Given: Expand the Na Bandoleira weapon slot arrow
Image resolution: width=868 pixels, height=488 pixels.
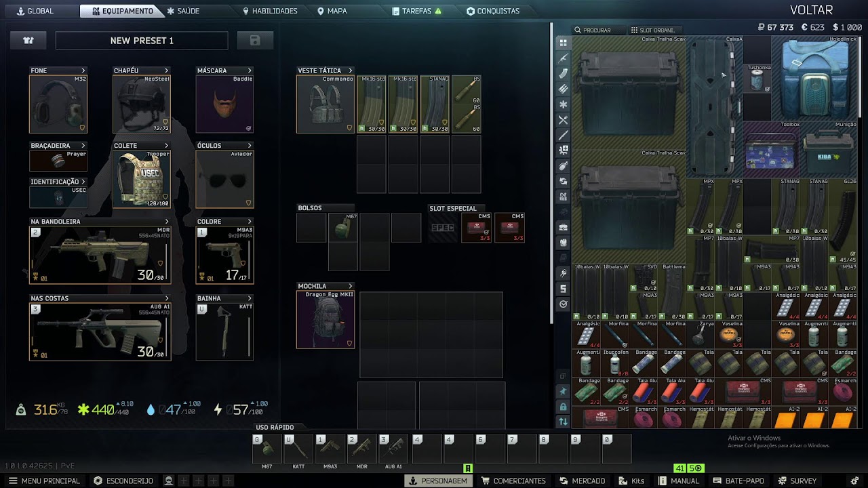Looking at the screenshot, I should click(167, 222).
